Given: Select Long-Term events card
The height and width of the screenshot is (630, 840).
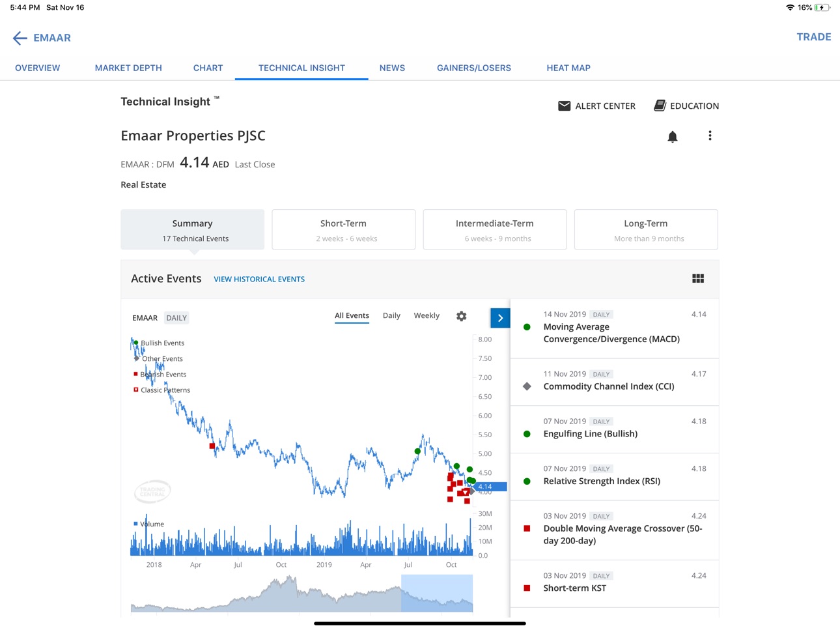Looking at the screenshot, I should tap(646, 229).
